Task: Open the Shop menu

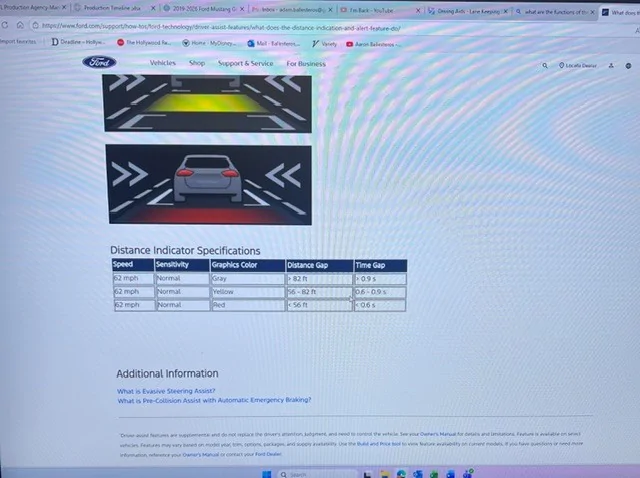Action: tap(197, 63)
